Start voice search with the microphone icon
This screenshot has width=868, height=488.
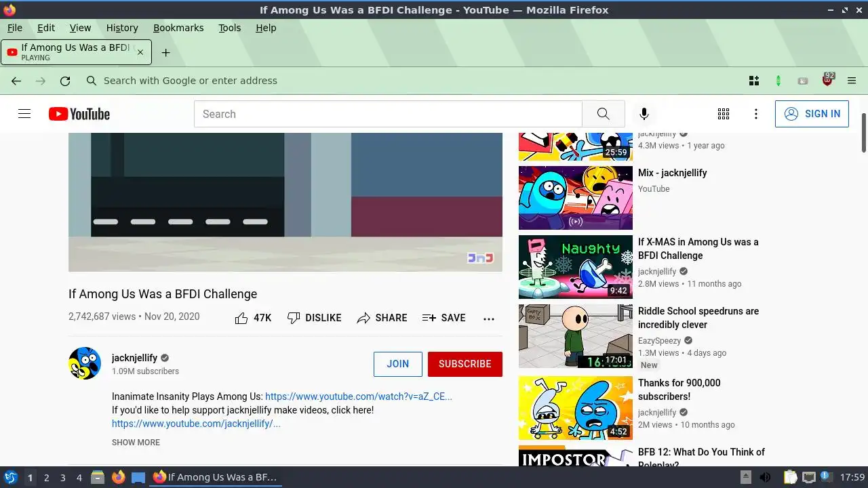(x=644, y=114)
